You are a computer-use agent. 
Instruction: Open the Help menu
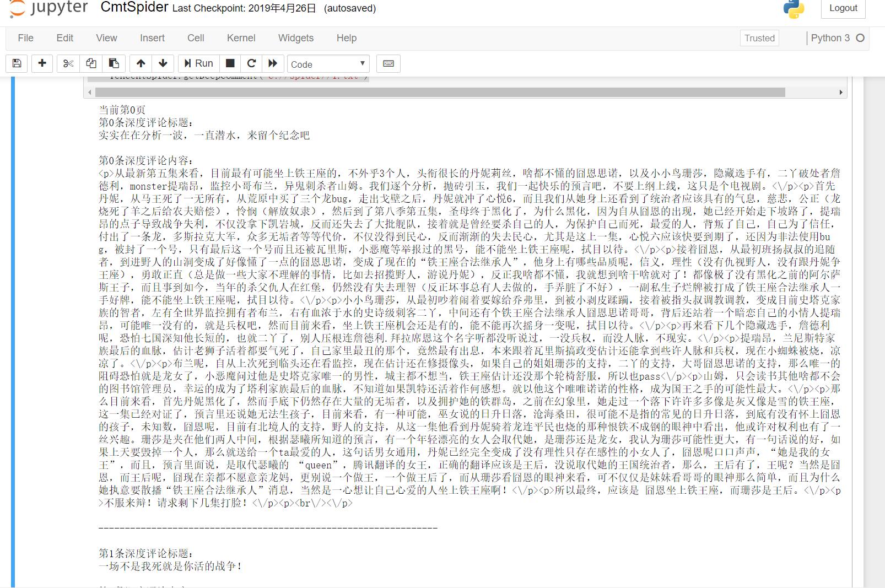point(347,38)
